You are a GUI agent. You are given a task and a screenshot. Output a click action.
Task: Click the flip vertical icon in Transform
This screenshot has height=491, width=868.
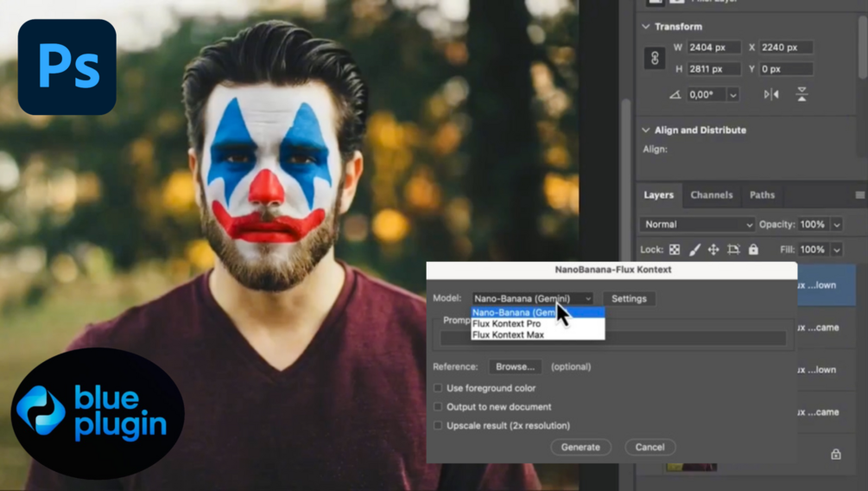(x=801, y=95)
